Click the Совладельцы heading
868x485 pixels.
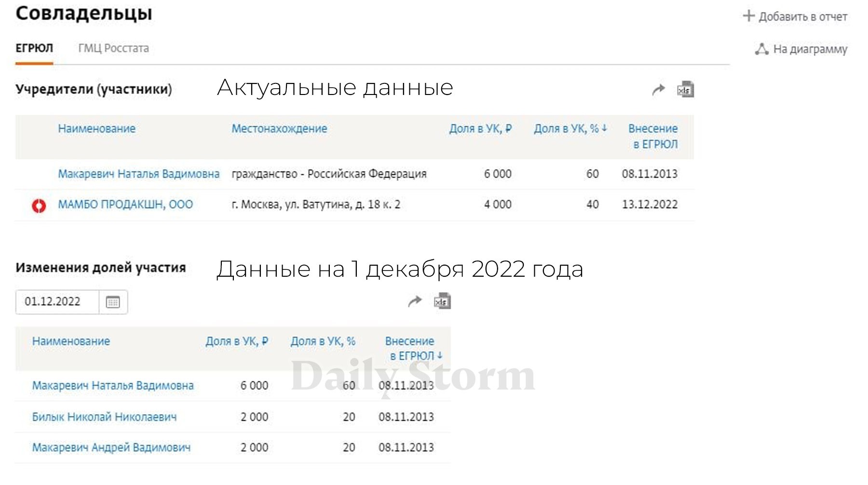click(84, 13)
